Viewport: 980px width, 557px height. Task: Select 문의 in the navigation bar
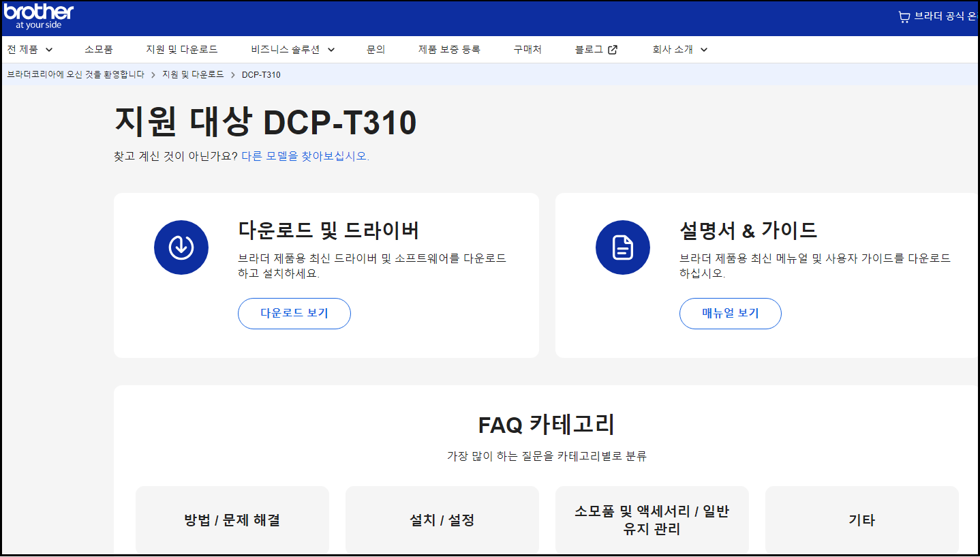click(376, 49)
